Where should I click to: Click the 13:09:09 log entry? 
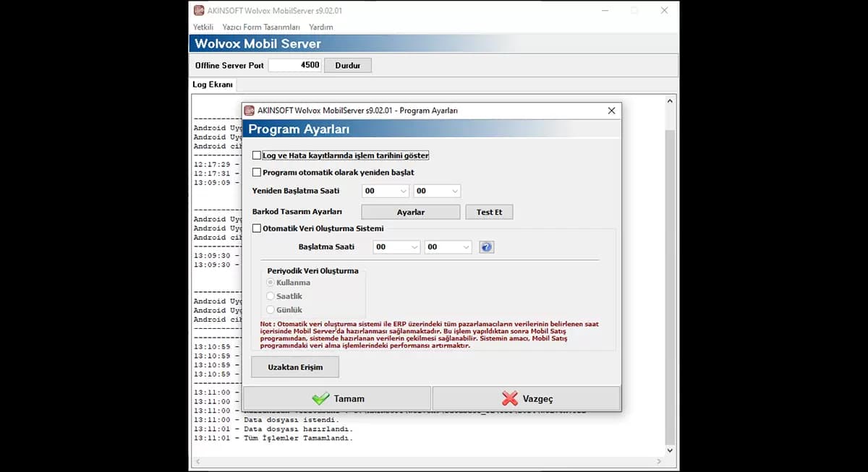click(217, 182)
